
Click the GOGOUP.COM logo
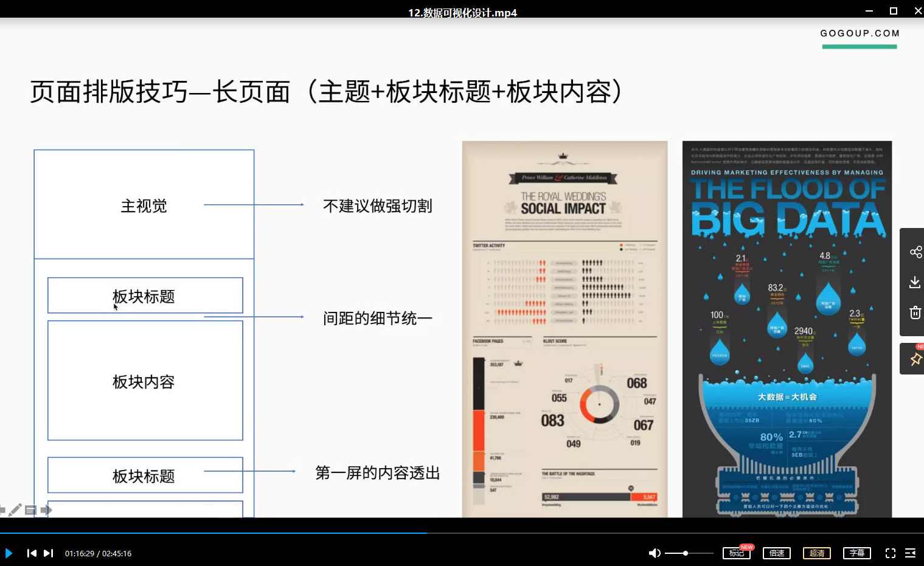(x=859, y=33)
